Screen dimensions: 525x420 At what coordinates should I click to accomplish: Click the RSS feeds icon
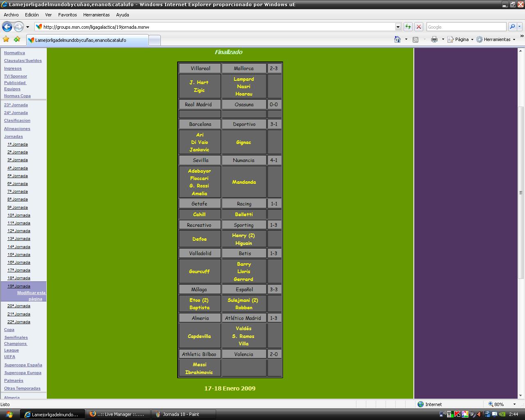point(415,39)
